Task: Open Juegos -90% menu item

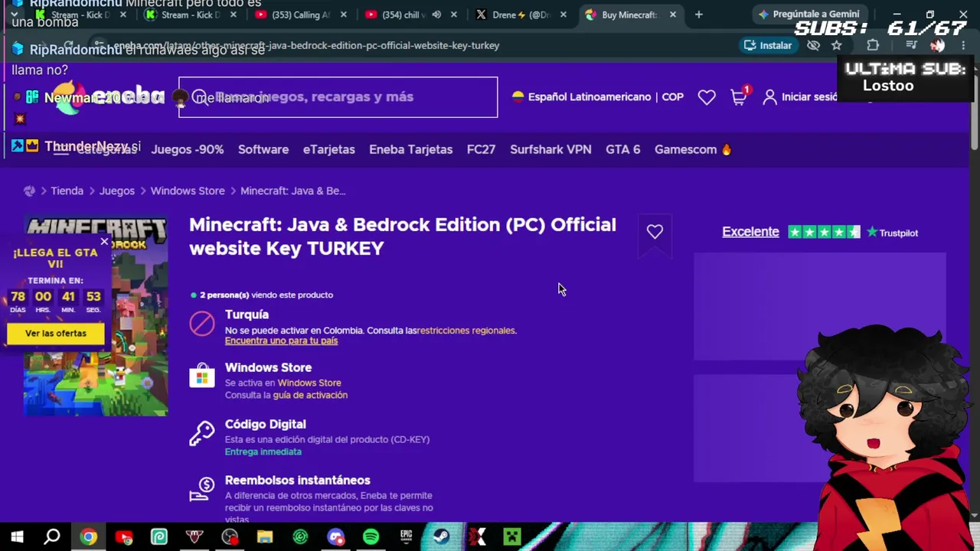Action: pyautogui.click(x=188, y=149)
